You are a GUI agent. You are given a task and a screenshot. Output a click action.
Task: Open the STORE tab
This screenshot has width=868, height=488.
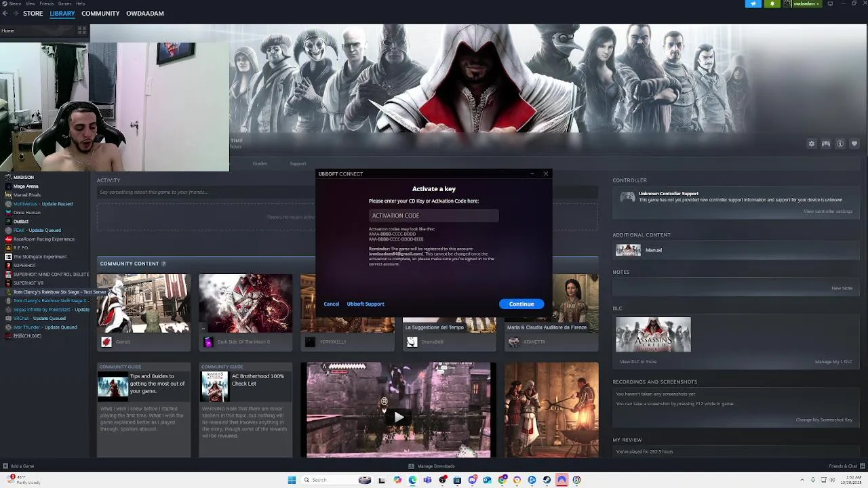pos(33,14)
